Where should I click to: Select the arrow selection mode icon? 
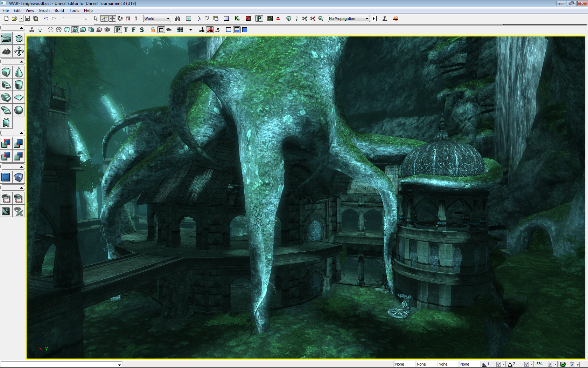(96, 19)
